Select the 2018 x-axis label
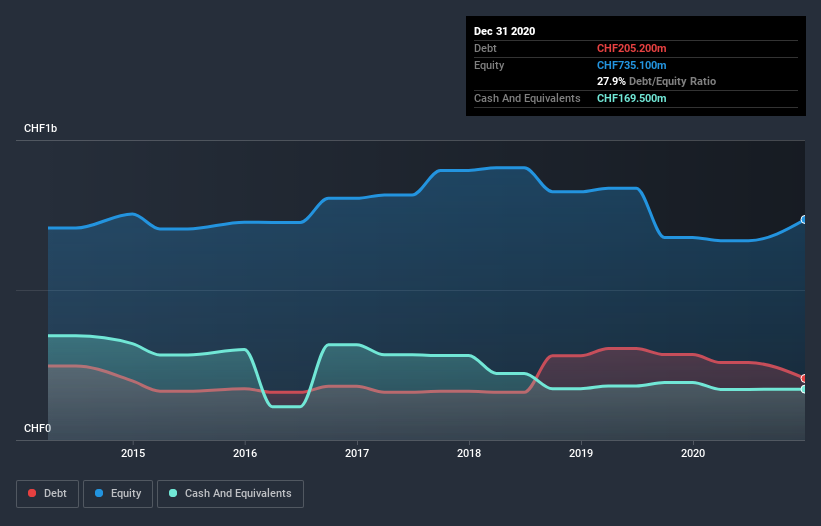Screen dimensions: 821x526 click(469, 453)
